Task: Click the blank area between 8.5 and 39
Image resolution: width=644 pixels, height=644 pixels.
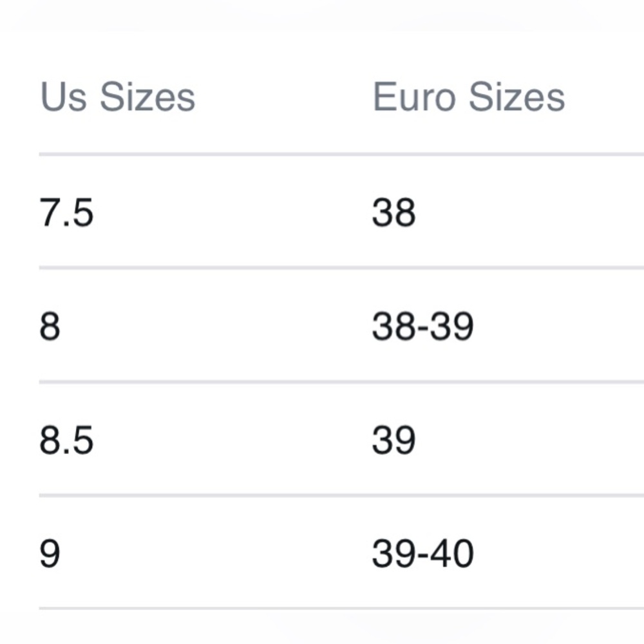Action: click(x=232, y=440)
